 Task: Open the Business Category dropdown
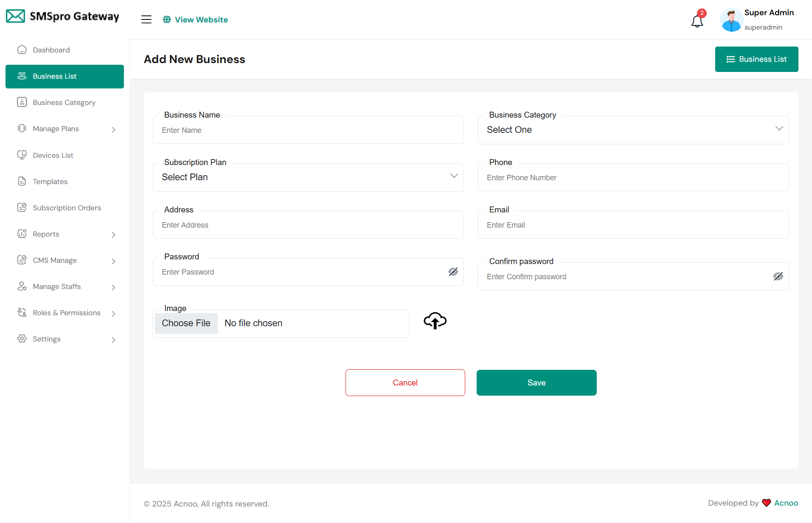click(x=633, y=130)
